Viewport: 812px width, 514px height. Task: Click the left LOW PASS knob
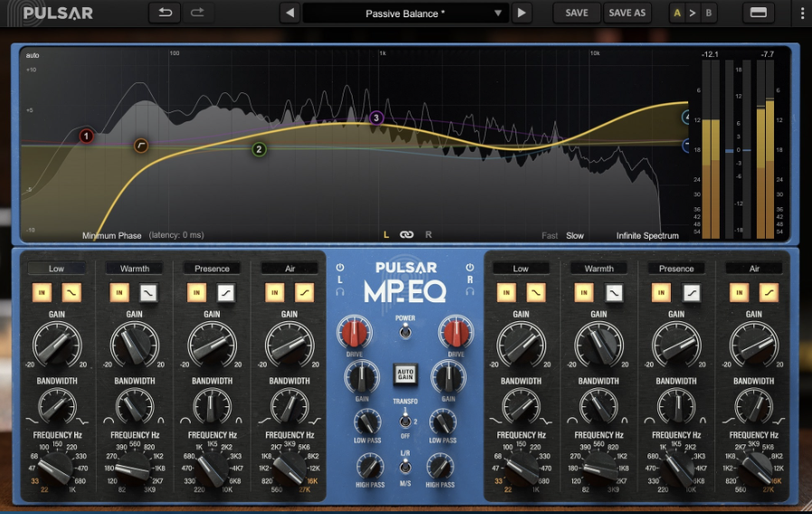coord(367,423)
